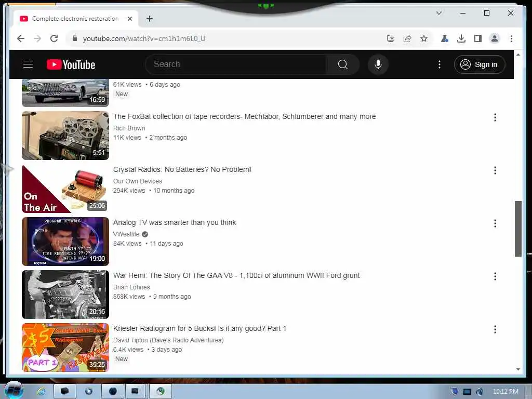Click the taskbar clock showing 10:12 PM
Screen dimensions: 532x399
(506, 392)
